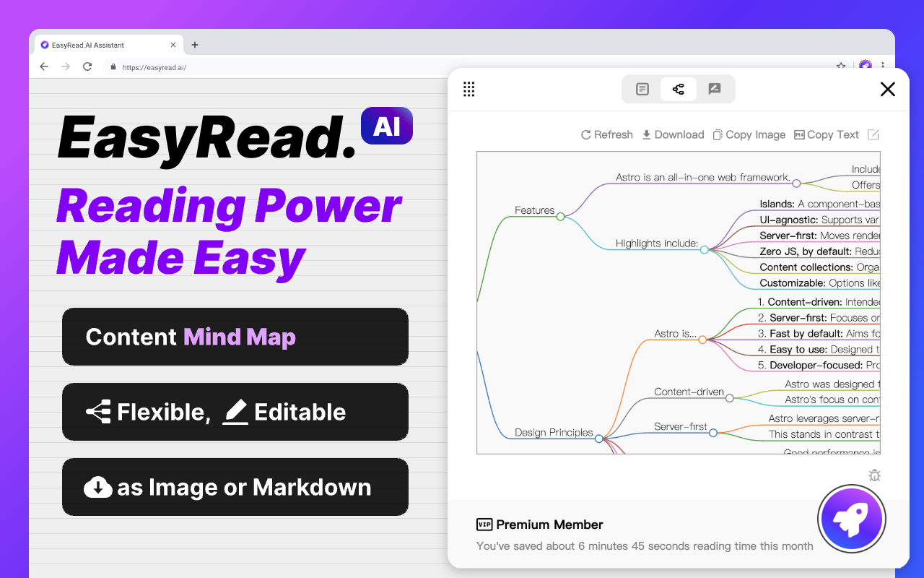Collapse the Features node circle

point(560,216)
